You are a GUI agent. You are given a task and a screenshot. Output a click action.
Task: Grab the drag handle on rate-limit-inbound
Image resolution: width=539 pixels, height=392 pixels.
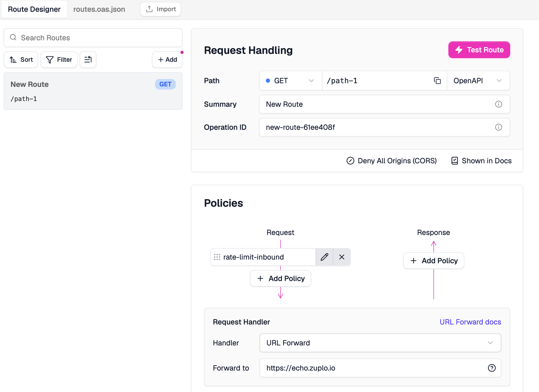coord(217,257)
